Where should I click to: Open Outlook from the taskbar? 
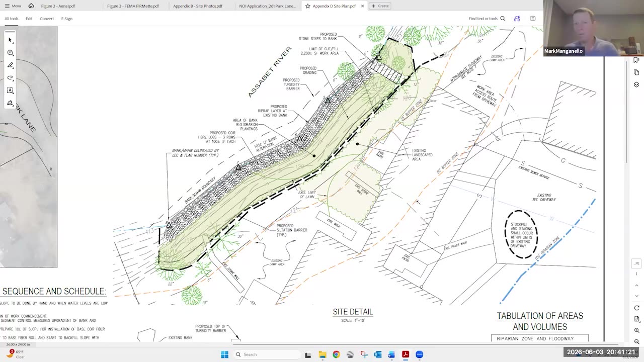click(x=377, y=354)
